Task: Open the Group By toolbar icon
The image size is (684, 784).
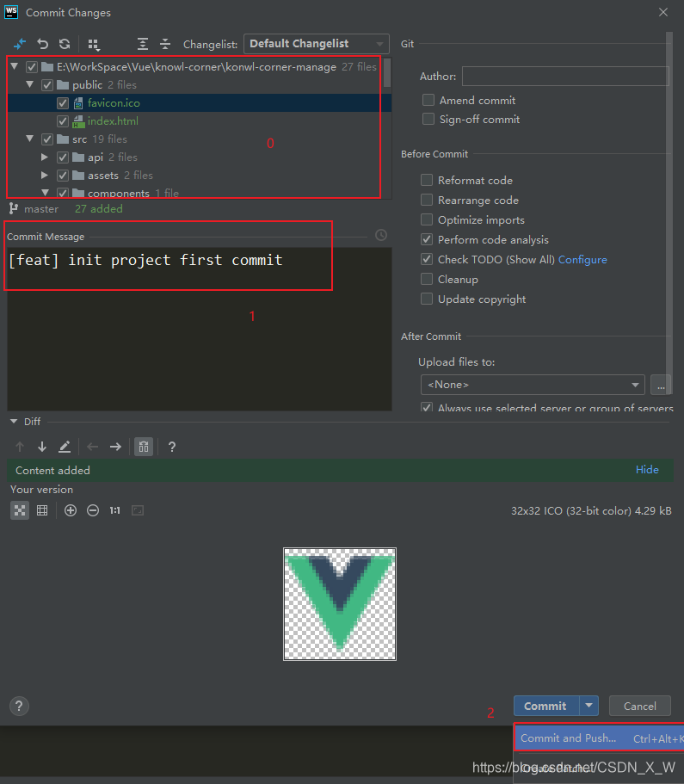Action: (94, 45)
